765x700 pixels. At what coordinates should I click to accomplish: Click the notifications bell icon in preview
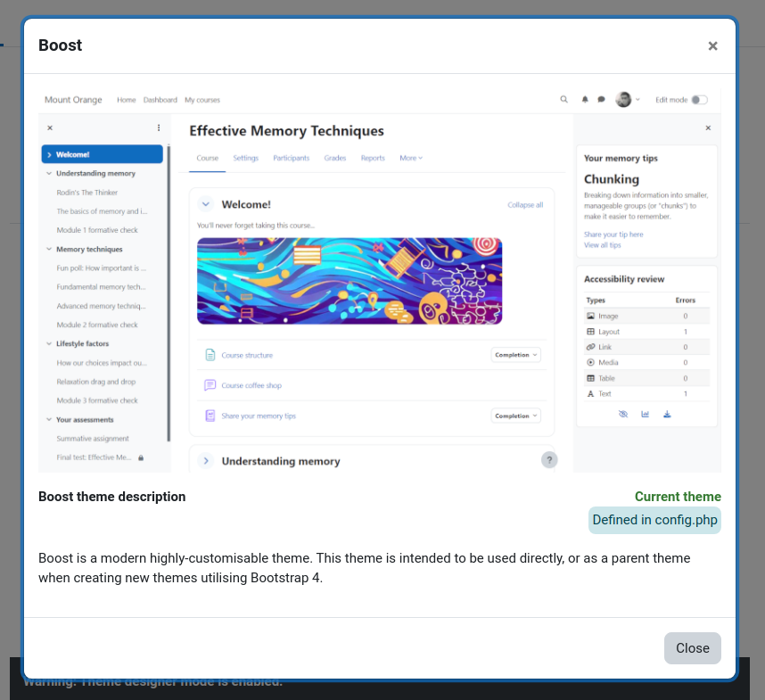pyautogui.click(x=585, y=100)
